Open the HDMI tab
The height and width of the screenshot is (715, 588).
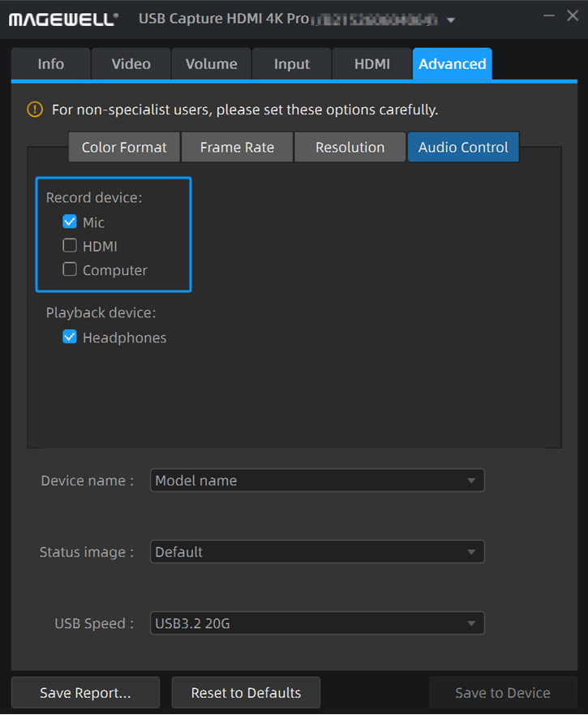(x=372, y=64)
